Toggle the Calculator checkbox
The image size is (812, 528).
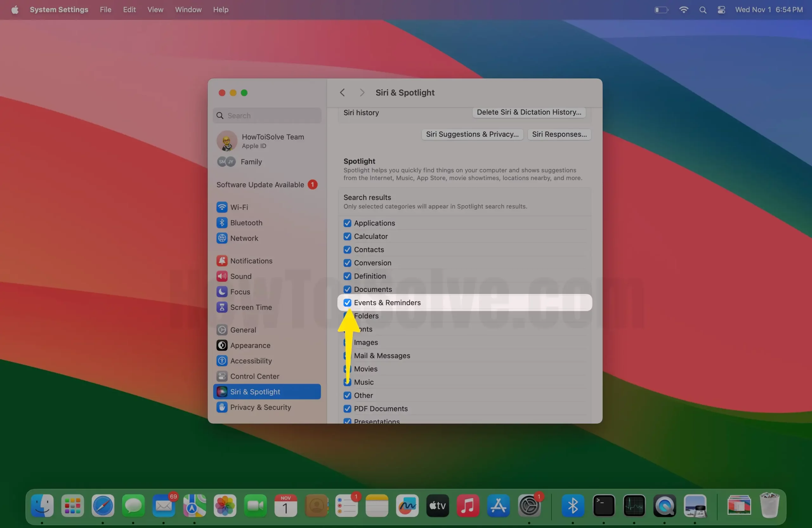click(x=347, y=236)
